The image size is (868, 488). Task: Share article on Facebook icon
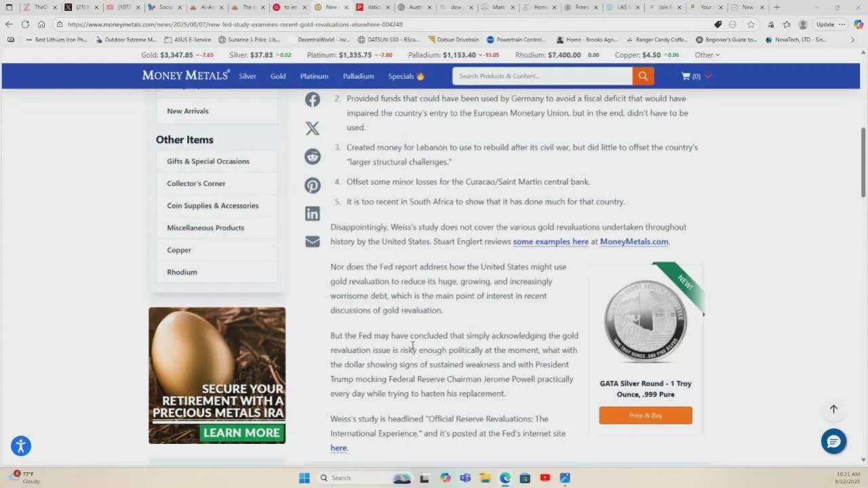(x=312, y=100)
